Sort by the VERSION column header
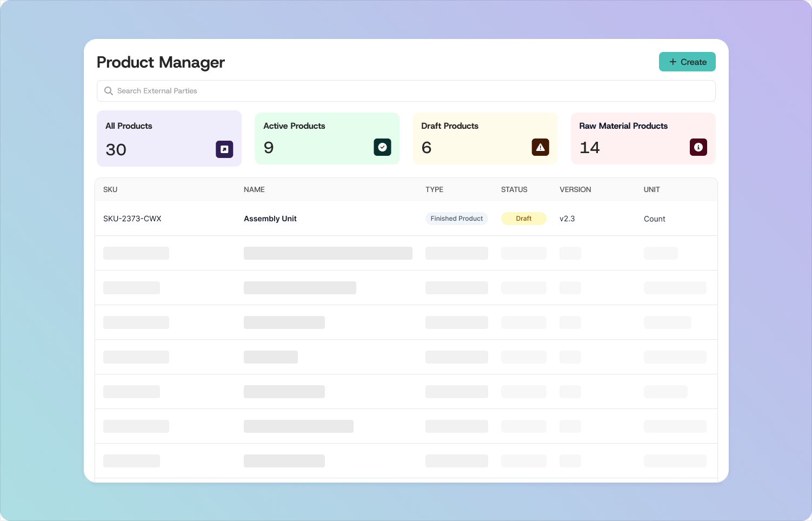This screenshot has width=812, height=521. (x=575, y=189)
